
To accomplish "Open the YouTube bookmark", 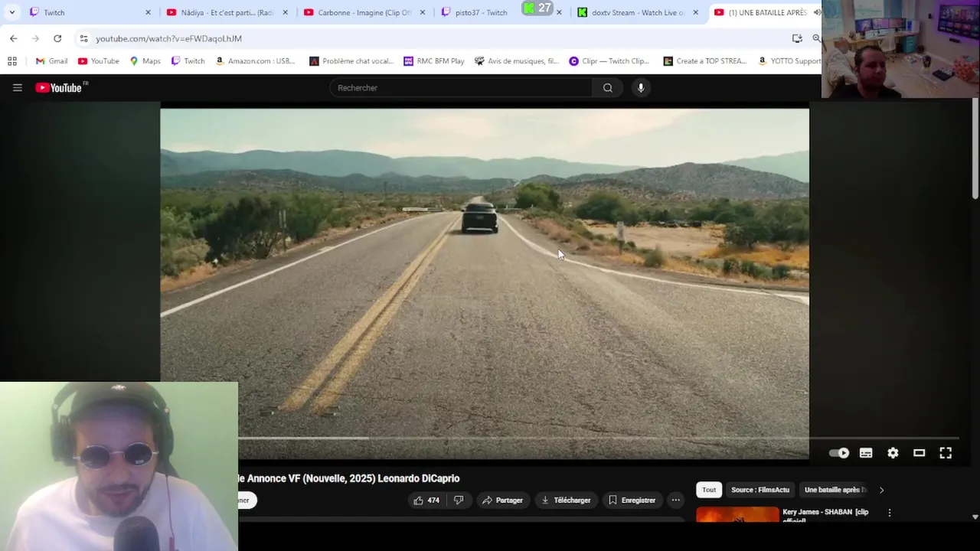I will tap(98, 61).
